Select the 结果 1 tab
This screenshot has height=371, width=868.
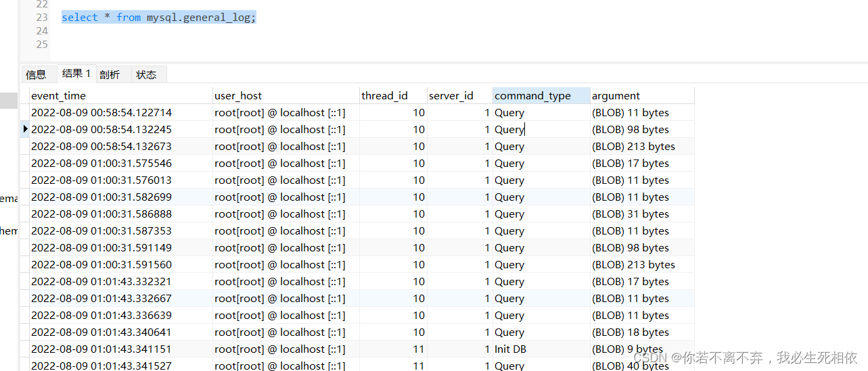point(76,74)
